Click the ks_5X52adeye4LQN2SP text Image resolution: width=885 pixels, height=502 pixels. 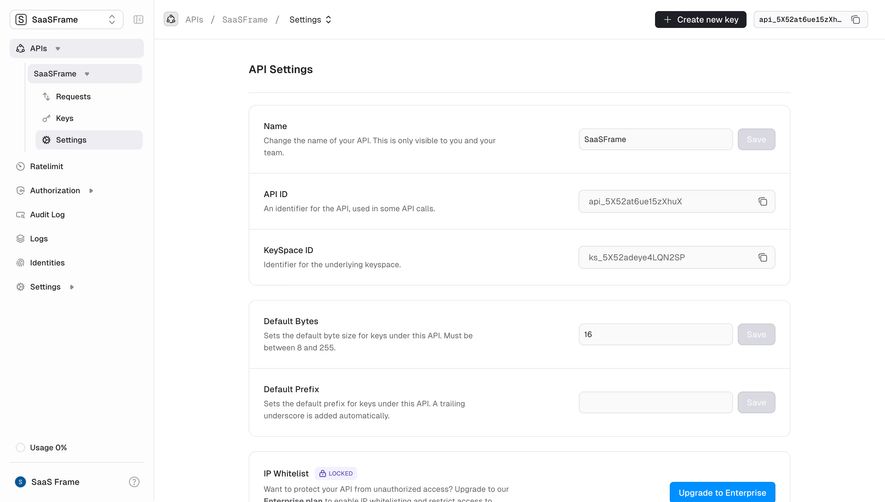(x=637, y=257)
